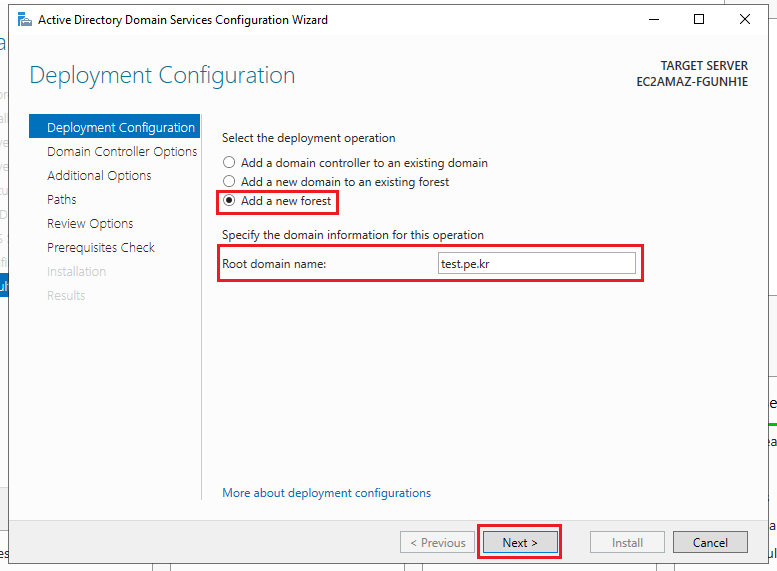Open the Prerequisites Check step
This screenshot has height=571, width=777.
(101, 247)
